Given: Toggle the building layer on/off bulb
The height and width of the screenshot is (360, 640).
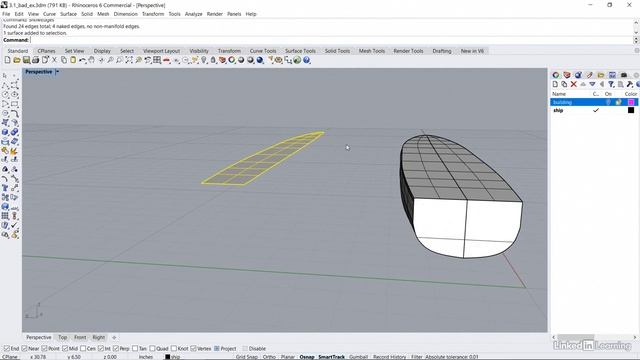Looking at the screenshot, I should pos(608,102).
